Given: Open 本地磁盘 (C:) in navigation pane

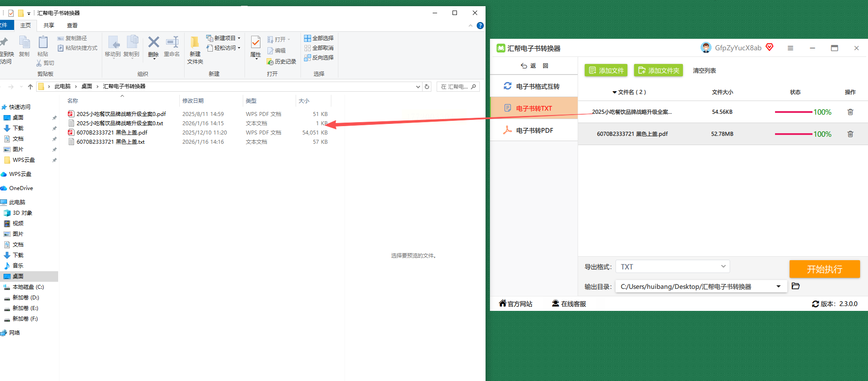Looking at the screenshot, I should click(x=28, y=287).
